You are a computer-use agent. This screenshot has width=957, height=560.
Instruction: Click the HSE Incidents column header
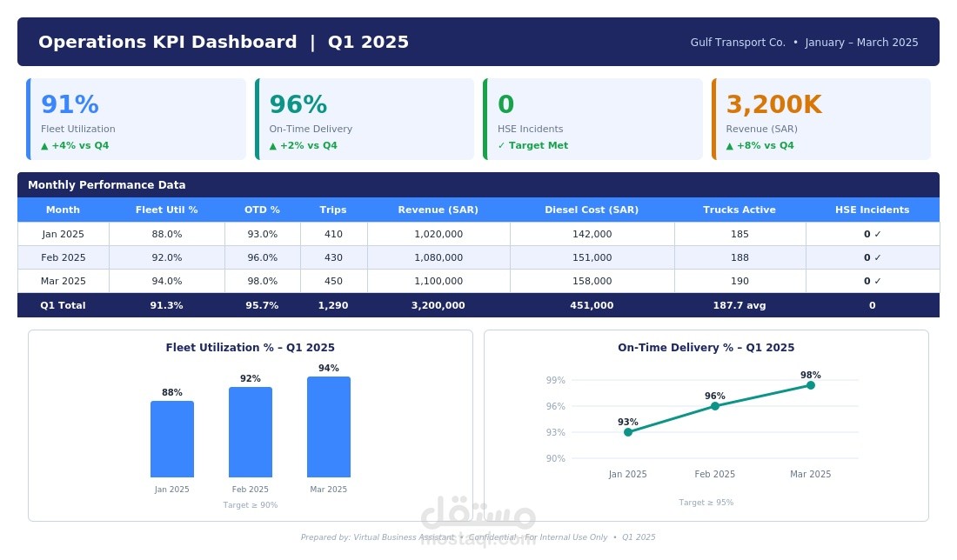(872, 210)
